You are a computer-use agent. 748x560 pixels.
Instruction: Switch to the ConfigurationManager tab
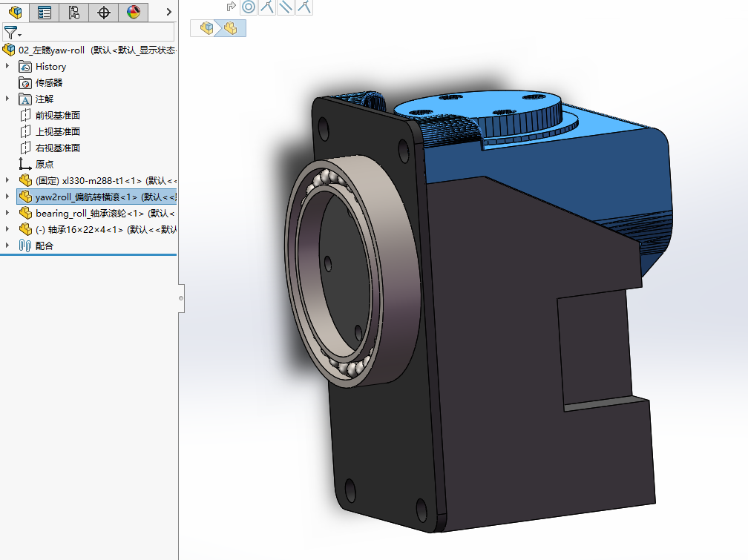pyautogui.click(x=74, y=12)
